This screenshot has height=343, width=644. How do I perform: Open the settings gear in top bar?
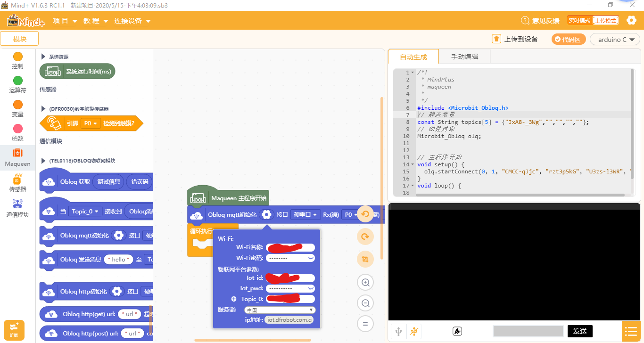(631, 20)
